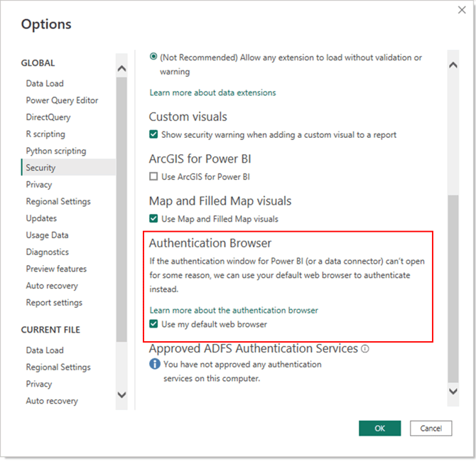
Task: Click the main panel scroll down arrow
Action: pos(454,392)
